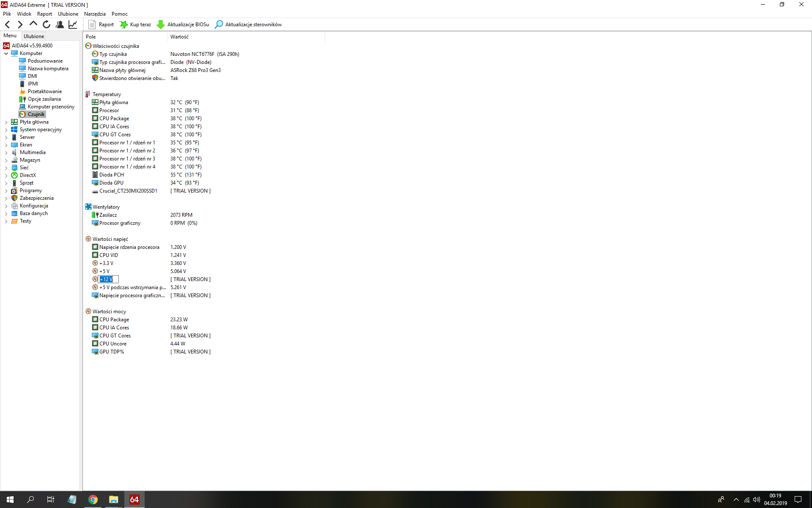
Task: Open Aktualizacje BIOSu from the toolbar
Action: coord(183,25)
